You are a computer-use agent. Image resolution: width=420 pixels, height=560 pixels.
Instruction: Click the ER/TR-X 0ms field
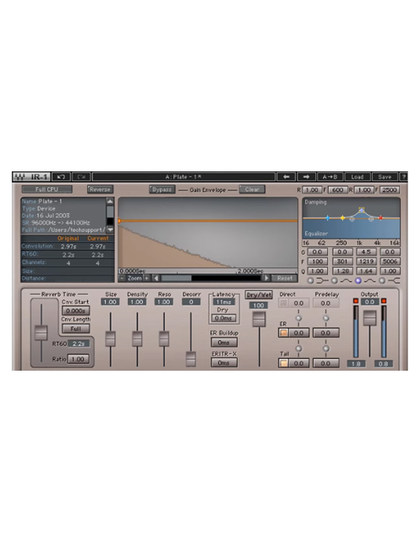224,363
